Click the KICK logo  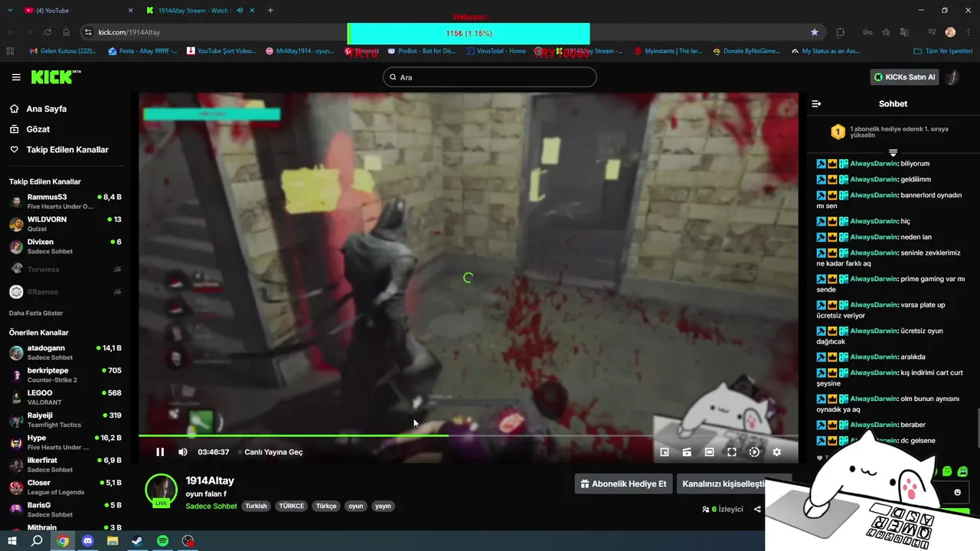click(x=55, y=77)
